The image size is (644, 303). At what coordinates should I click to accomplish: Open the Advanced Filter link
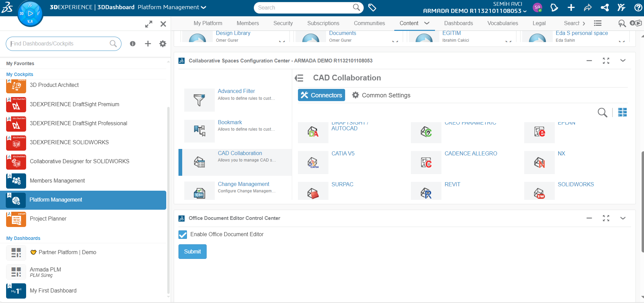[x=236, y=91]
